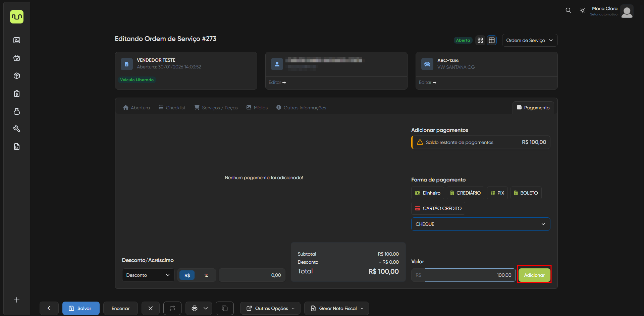Open the report document sidebar icon
Viewport: 644px width, 316px height.
(17, 147)
